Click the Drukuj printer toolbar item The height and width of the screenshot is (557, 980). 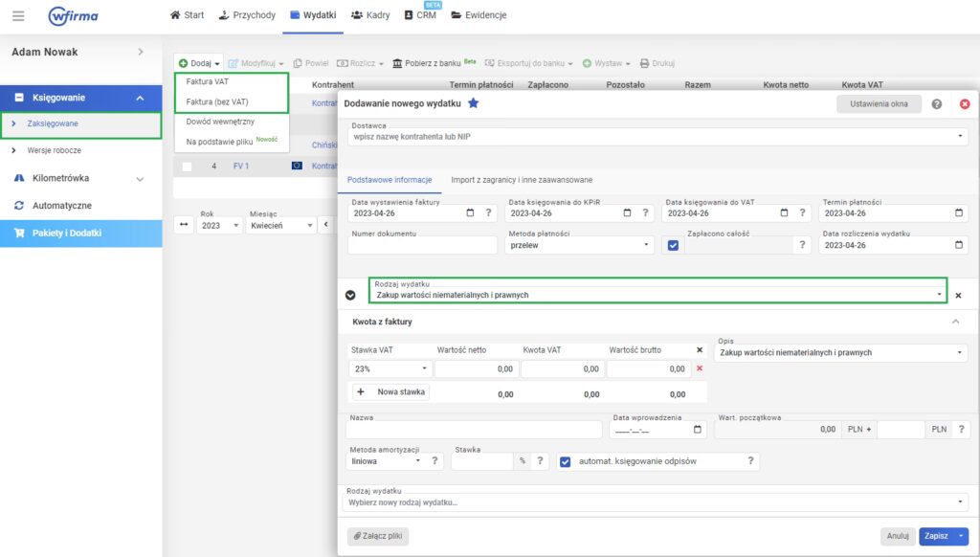(x=657, y=63)
